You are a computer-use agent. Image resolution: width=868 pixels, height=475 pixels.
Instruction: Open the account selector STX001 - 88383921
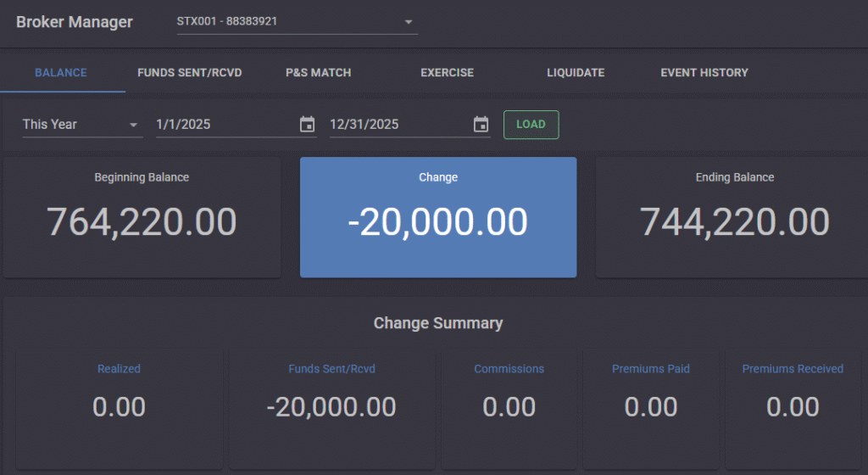point(298,22)
